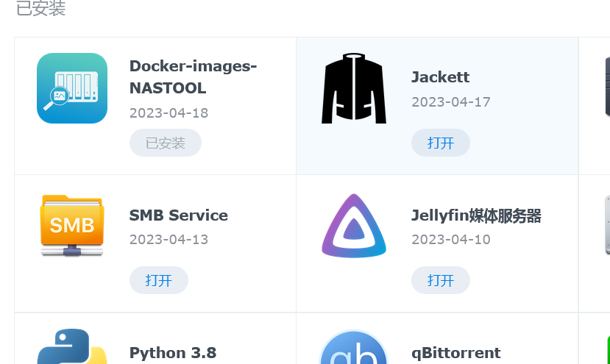Click the 已安装 button under Docker-images-NASTOOL
This screenshot has height=364, width=610.
coord(166,143)
